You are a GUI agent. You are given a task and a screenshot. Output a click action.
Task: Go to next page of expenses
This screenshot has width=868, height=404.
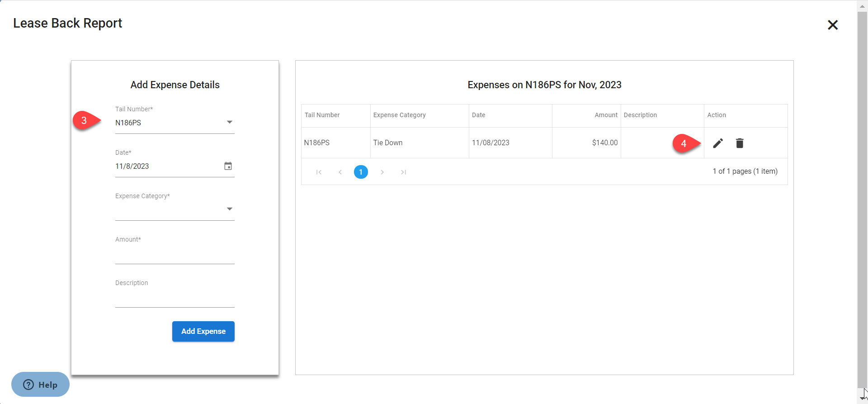(x=382, y=172)
